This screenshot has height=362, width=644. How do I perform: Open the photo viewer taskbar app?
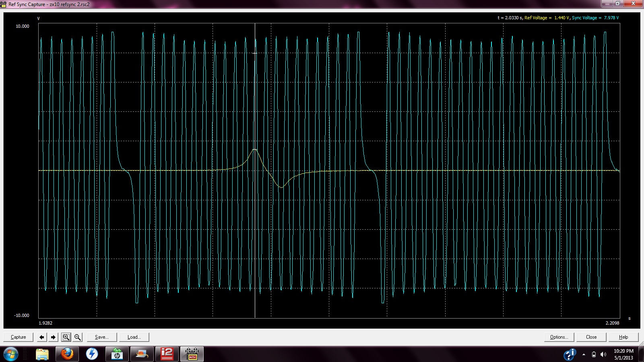click(x=142, y=354)
